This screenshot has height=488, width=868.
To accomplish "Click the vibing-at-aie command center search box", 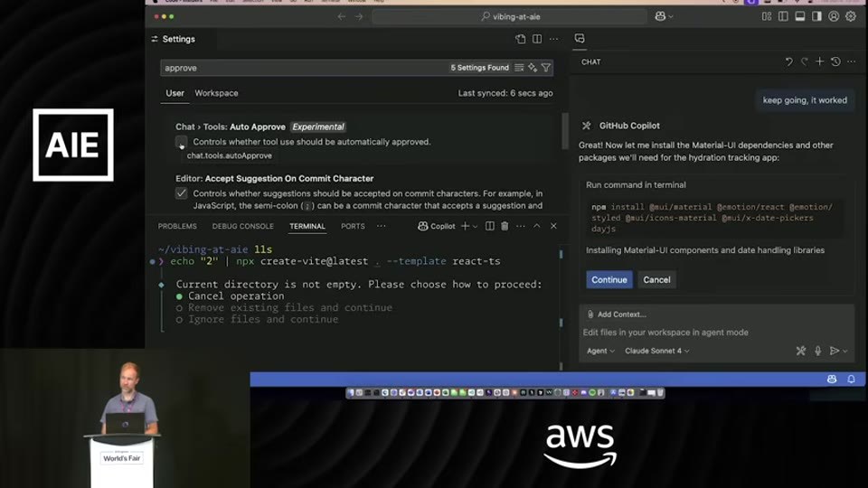I will click(x=509, y=16).
